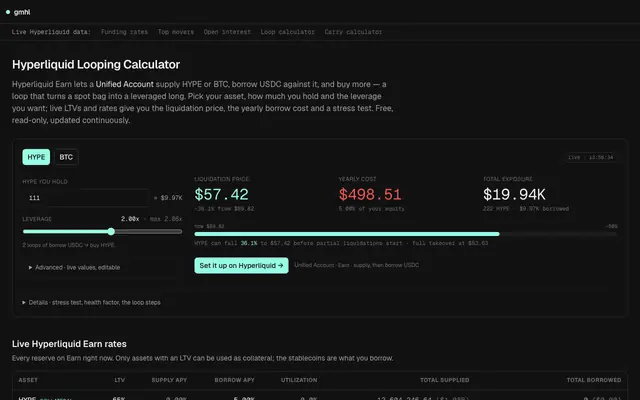
Task: Click the TOTAL BORROWED column header
Action: 594,380
